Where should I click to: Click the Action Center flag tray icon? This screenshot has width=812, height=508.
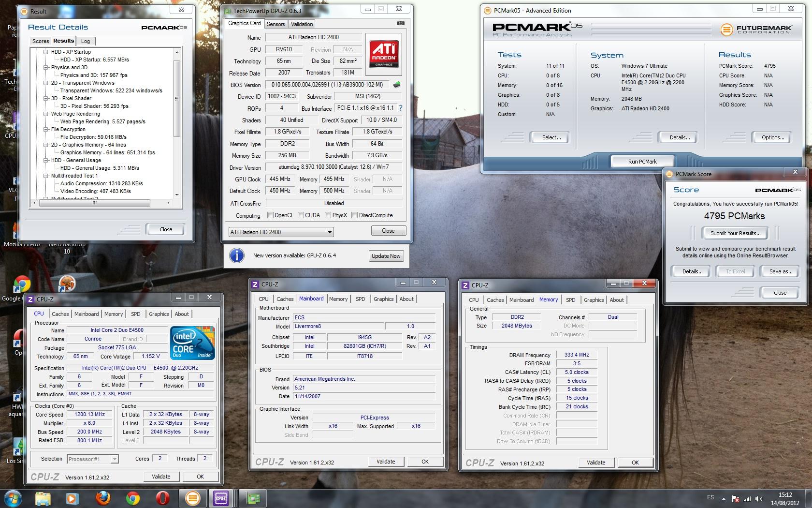736,498
